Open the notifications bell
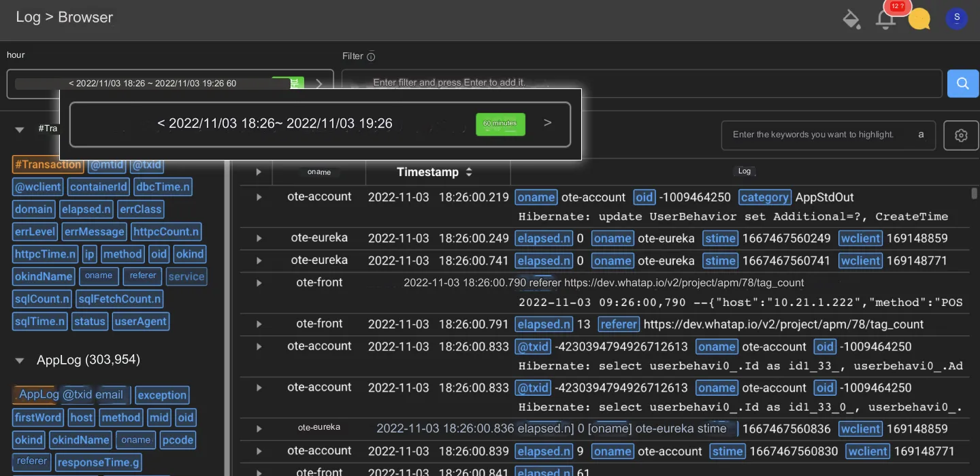Image resolution: width=980 pixels, height=476 pixels. coord(885,20)
